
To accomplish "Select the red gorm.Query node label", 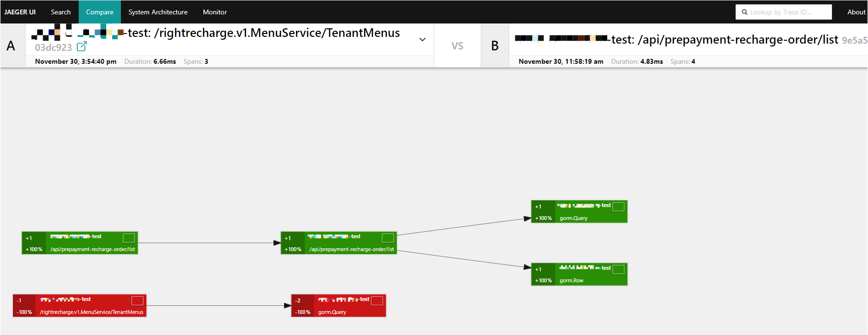I will point(332,312).
